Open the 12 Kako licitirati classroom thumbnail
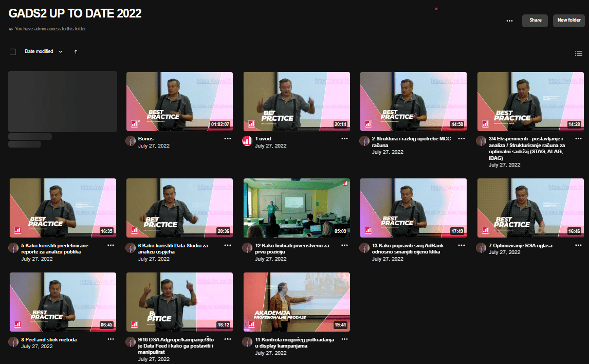 pos(297,208)
